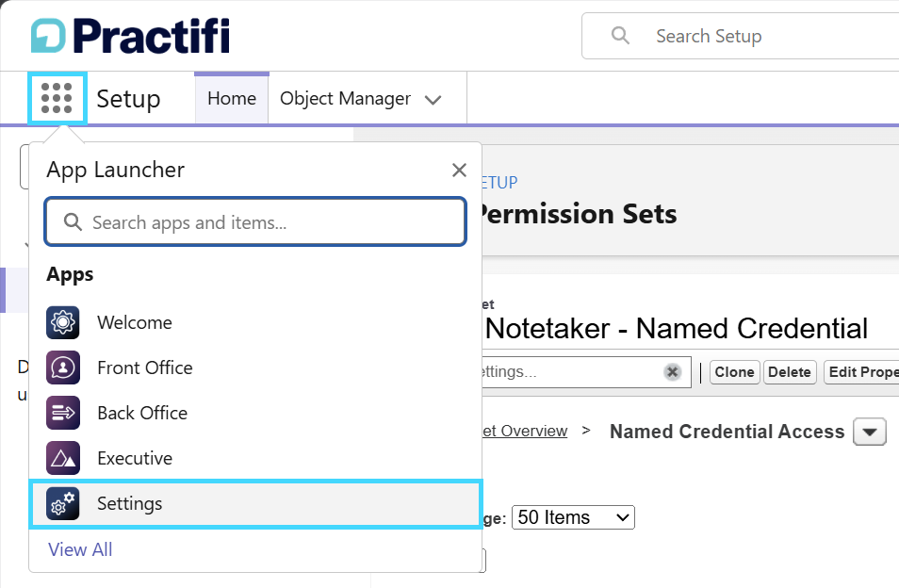
Task: Close the App Launcher panel
Action: (459, 171)
